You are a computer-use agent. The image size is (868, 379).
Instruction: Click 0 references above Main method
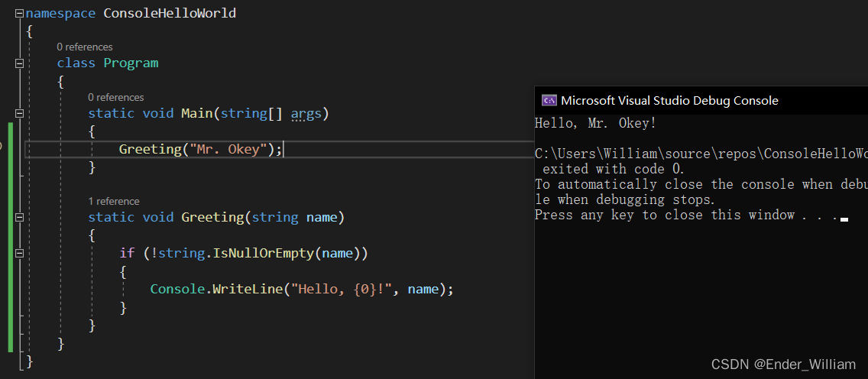115,98
